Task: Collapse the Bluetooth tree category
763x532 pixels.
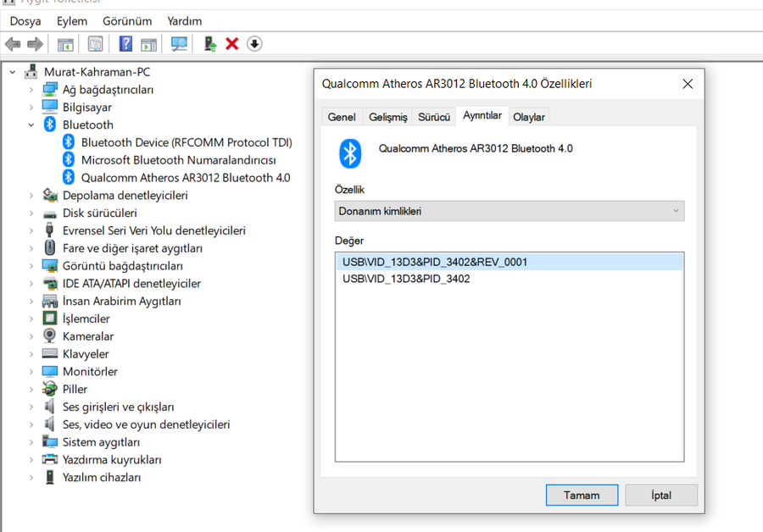Action: [x=31, y=125]
